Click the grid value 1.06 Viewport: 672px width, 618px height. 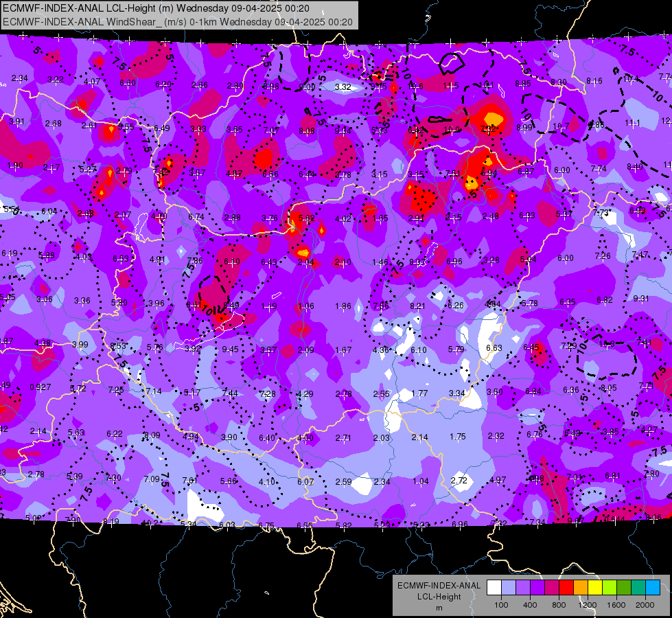click(x=306, y=306)
